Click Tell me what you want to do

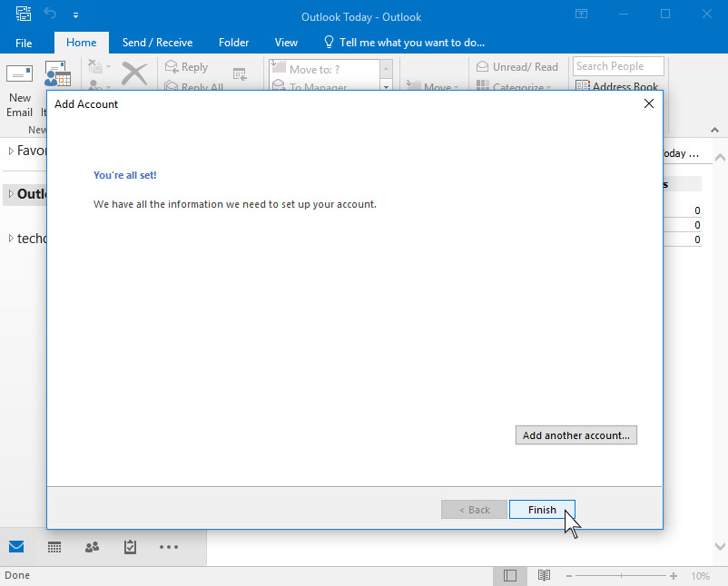pos(404,43)
